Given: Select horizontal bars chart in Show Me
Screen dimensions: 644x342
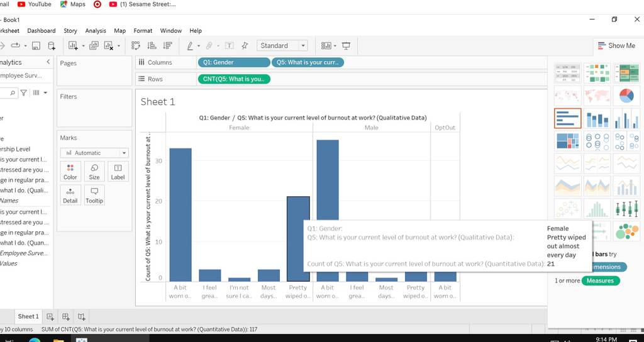Looking at the screenshot, I should point(568,118).
